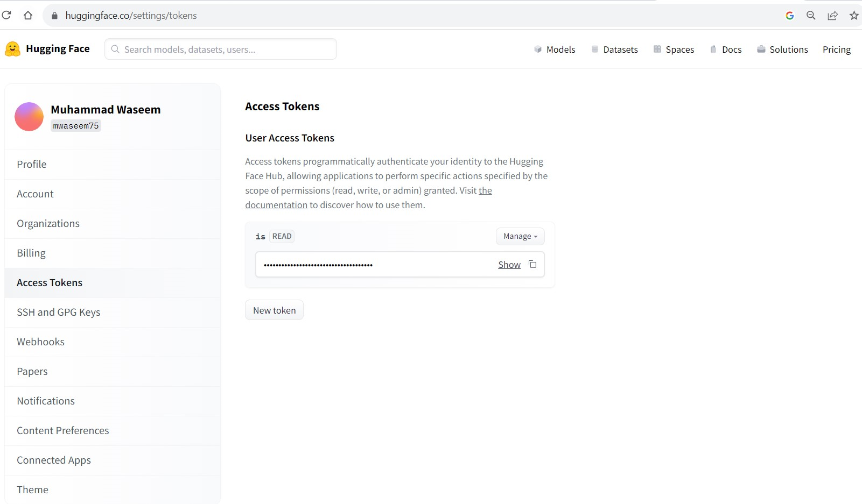Viewport: 862px width, 504px height.
Task: Open the Manage dropdown for the token
Action: pyautogui.click(x=519, y=236)
